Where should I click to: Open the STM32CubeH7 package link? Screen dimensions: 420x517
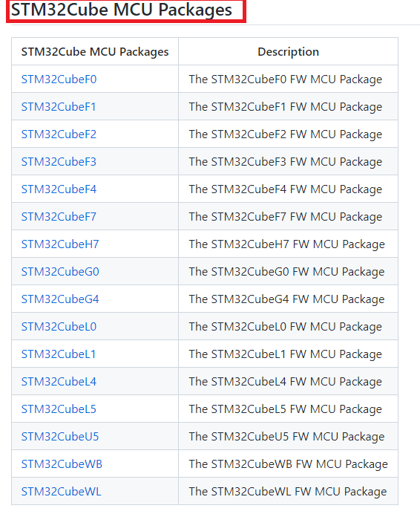coord(60,244)
